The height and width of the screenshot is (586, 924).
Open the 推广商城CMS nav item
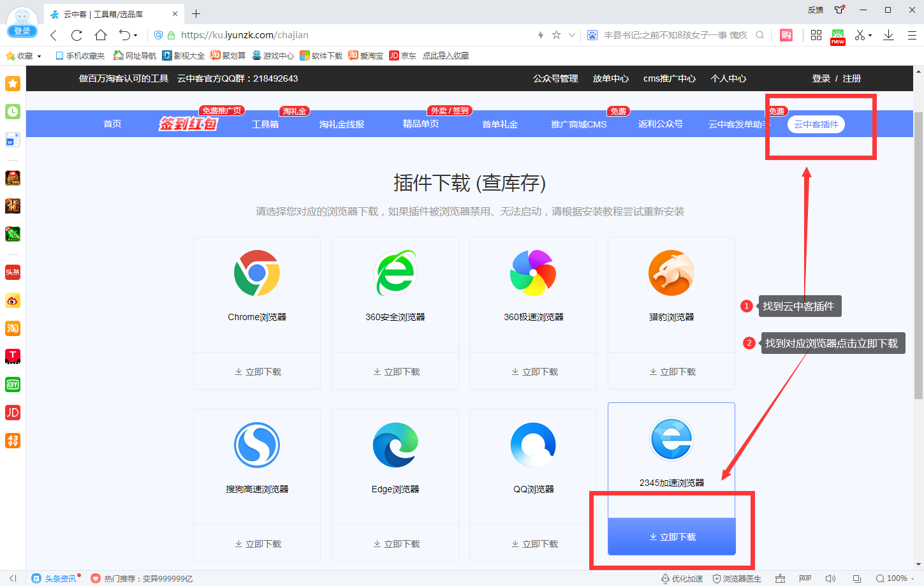[x=579, y=124]
